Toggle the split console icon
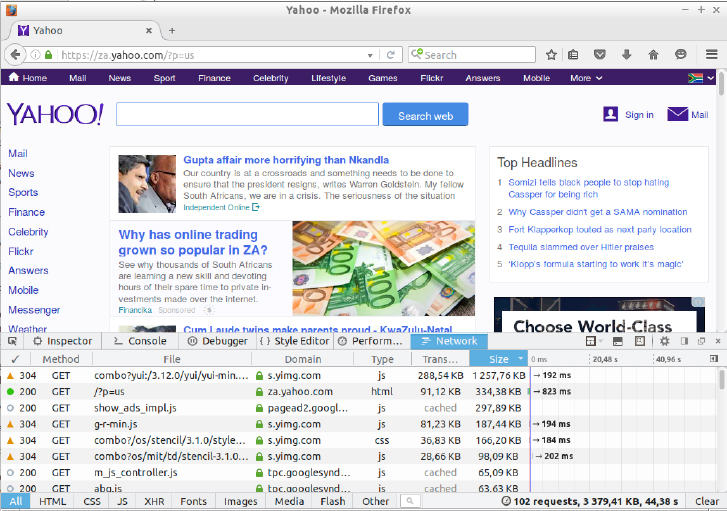This screenshot has height=511, width=727. pos(618,341)
